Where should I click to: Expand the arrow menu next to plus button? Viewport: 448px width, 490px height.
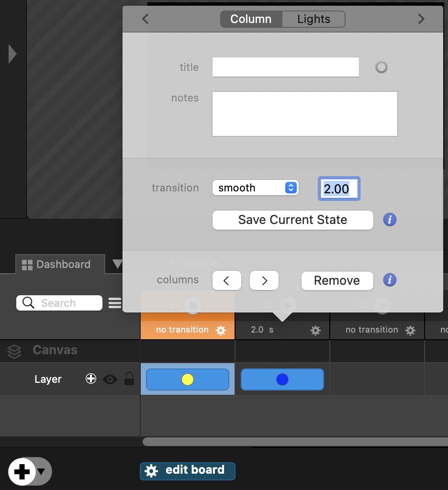pyautogui.click(x=42, y=471)
